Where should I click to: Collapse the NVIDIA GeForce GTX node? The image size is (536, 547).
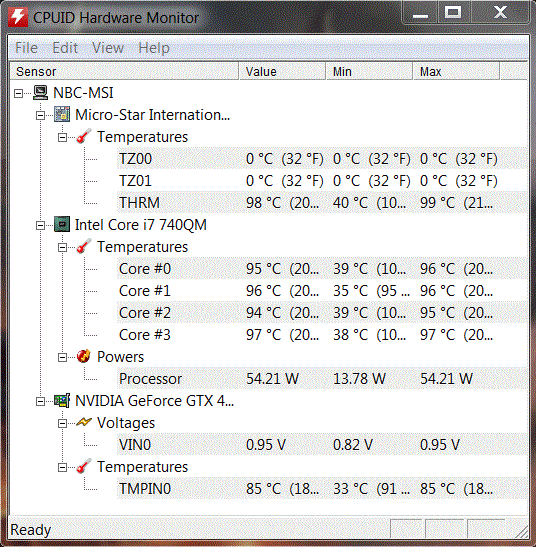point(40,402)
